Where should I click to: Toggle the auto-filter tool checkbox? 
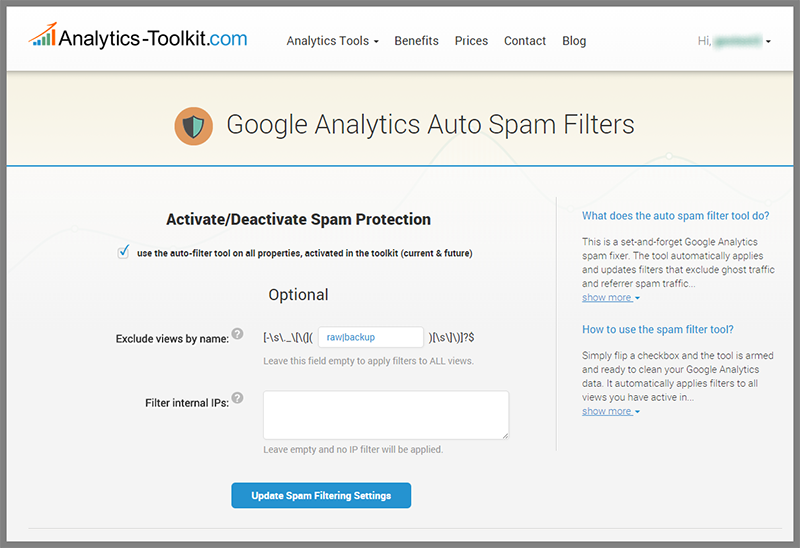pyautogui.click(x=123, y=252)
